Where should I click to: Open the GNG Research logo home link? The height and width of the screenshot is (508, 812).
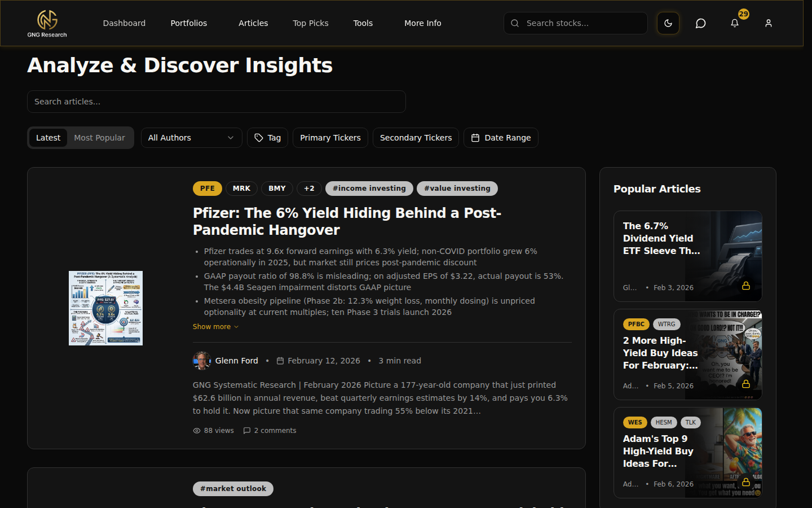pyautogui.click(x=47, y=24)
